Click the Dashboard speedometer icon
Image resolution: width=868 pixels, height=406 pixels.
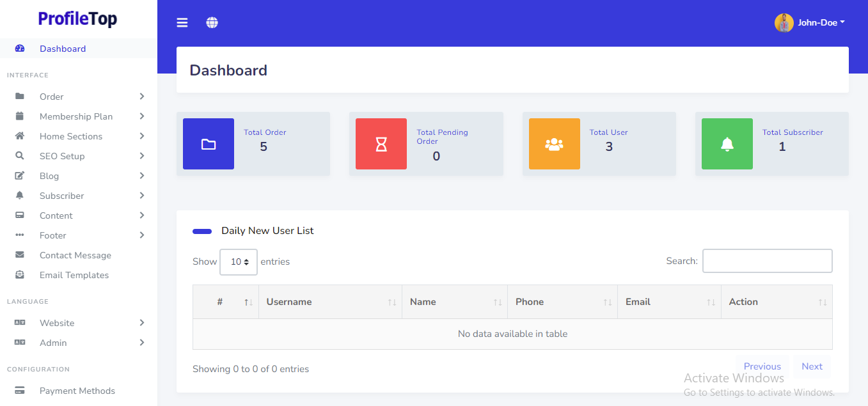[x=20, y=49]
